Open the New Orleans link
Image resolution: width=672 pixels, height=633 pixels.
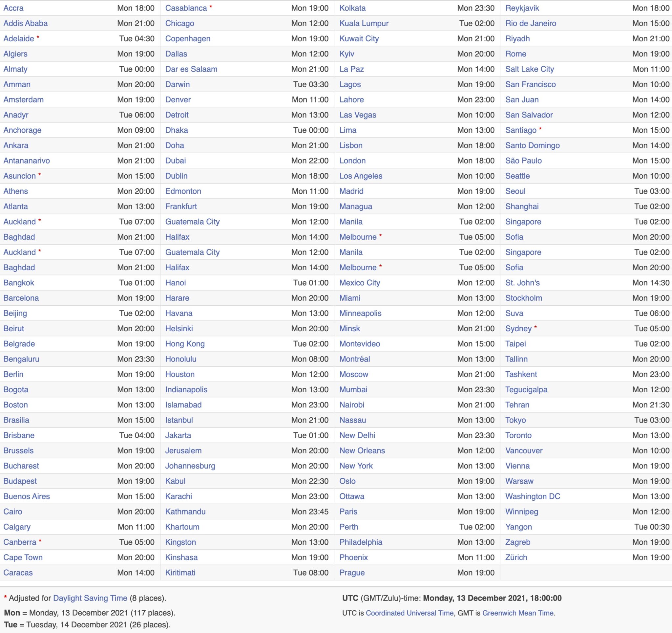(362, 450)
